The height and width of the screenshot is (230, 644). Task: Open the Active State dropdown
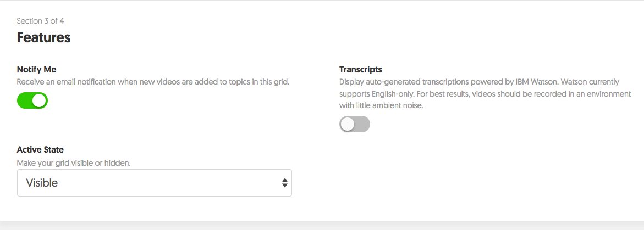click(154, 183)
